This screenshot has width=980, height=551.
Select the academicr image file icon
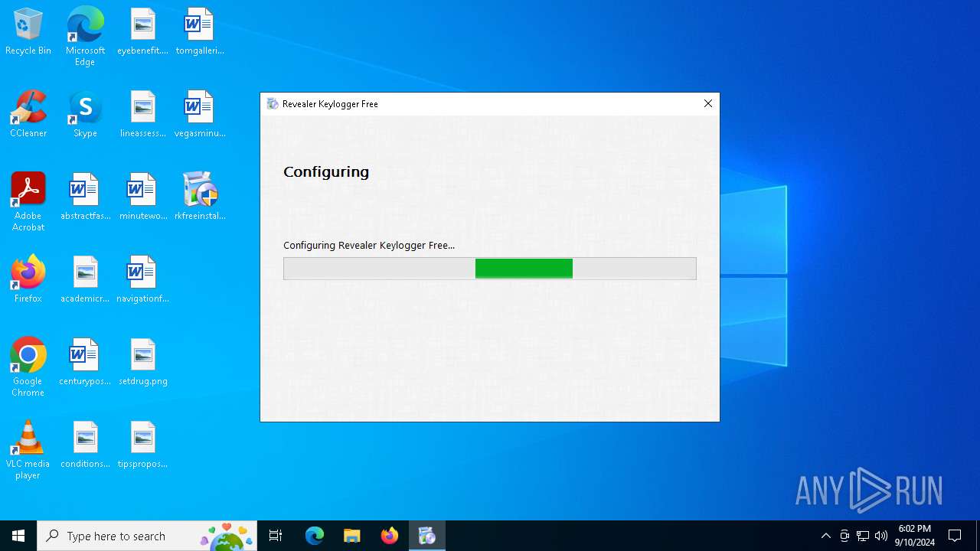click(85, 280)
